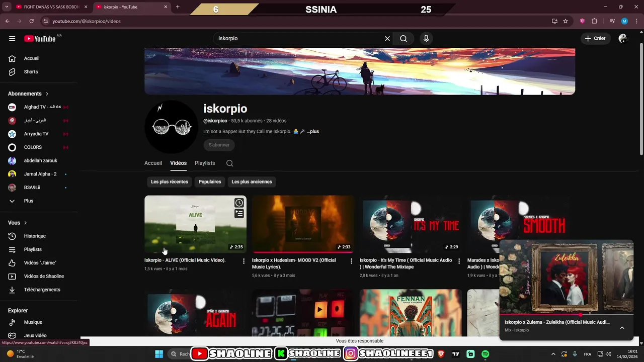The width and height of the screenshot is (644, 362).
Task: Open the MOOD V2 video thumbnail
Action: click(303, 224)
